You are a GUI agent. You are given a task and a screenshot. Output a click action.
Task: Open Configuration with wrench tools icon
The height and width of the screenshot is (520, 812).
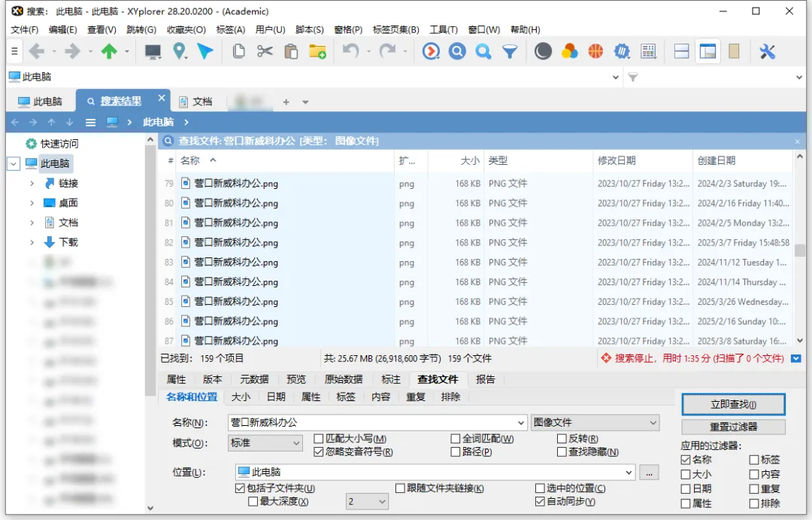[x=767, y=51]
